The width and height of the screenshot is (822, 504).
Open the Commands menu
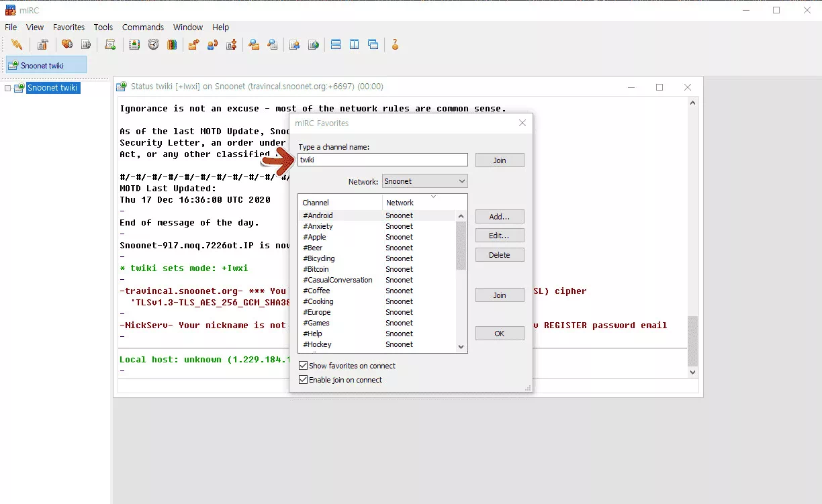point(143,28)
